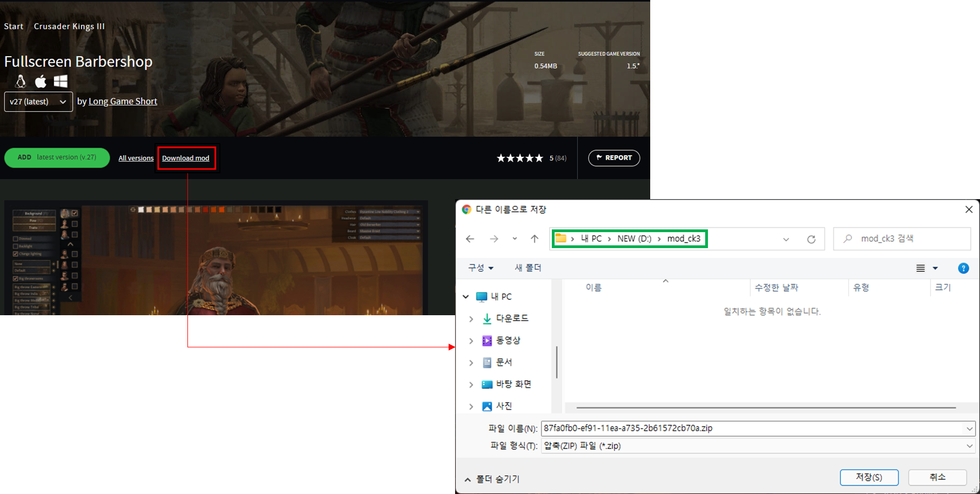Open the file name dropdown
This screenshot has width=980, height=494.
click(970, 428)
